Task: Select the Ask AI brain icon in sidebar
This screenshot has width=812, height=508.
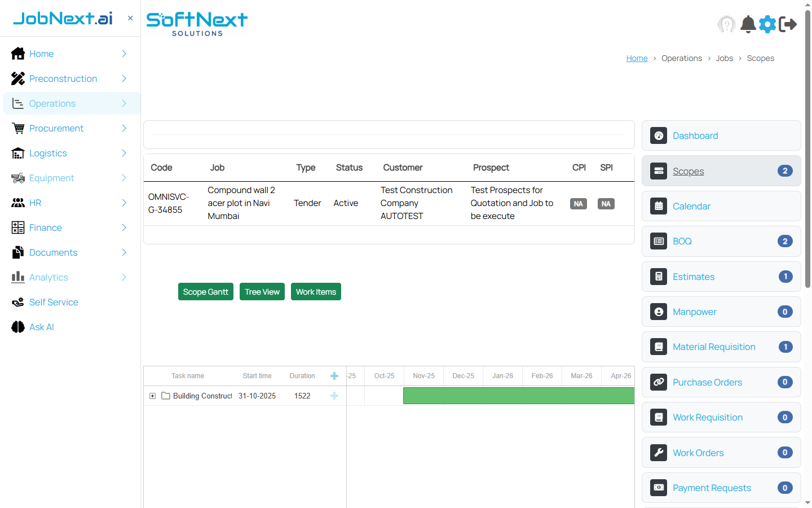Action: point(17,327)
